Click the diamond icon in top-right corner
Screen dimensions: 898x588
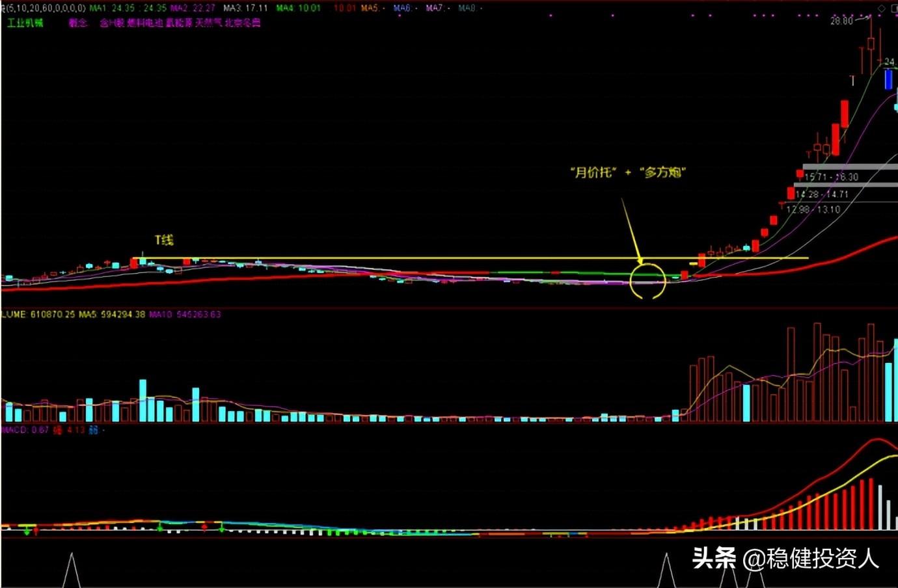(x=882, y=8)
